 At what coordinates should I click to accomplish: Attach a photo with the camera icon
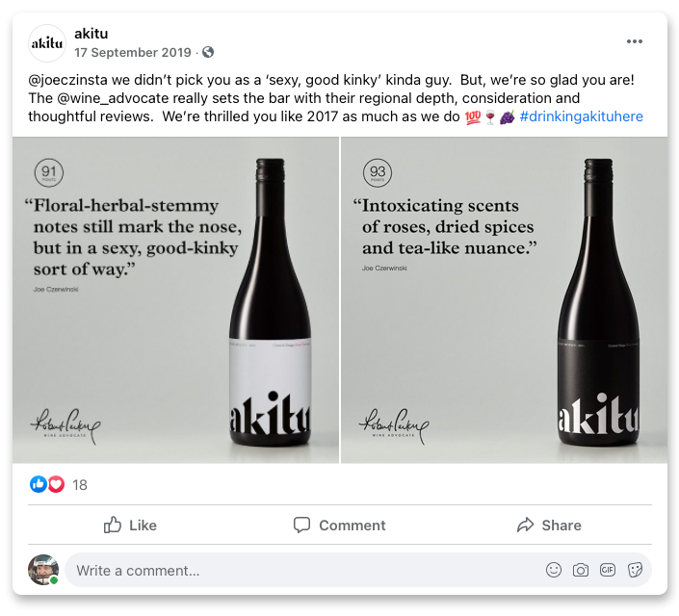581,570
